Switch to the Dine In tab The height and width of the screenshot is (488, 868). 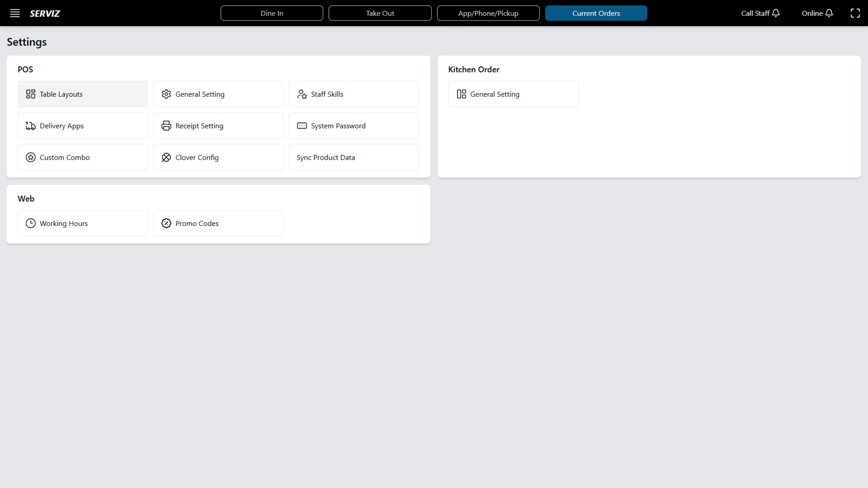click(272, 13)
